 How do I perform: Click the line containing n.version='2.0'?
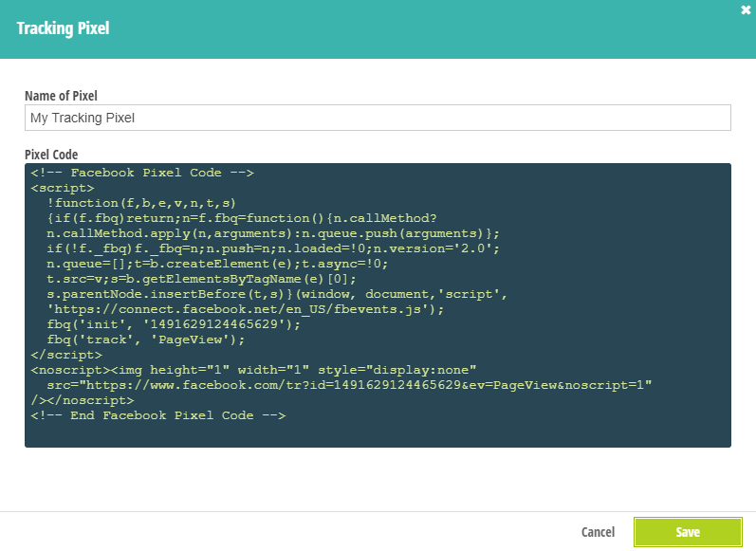273,248
